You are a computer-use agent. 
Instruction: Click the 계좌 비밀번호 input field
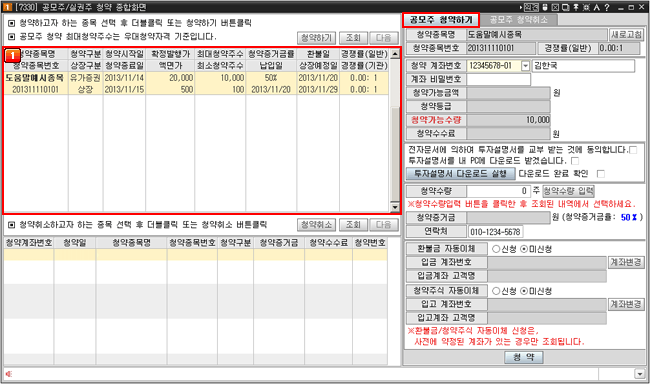pos(499,79)
